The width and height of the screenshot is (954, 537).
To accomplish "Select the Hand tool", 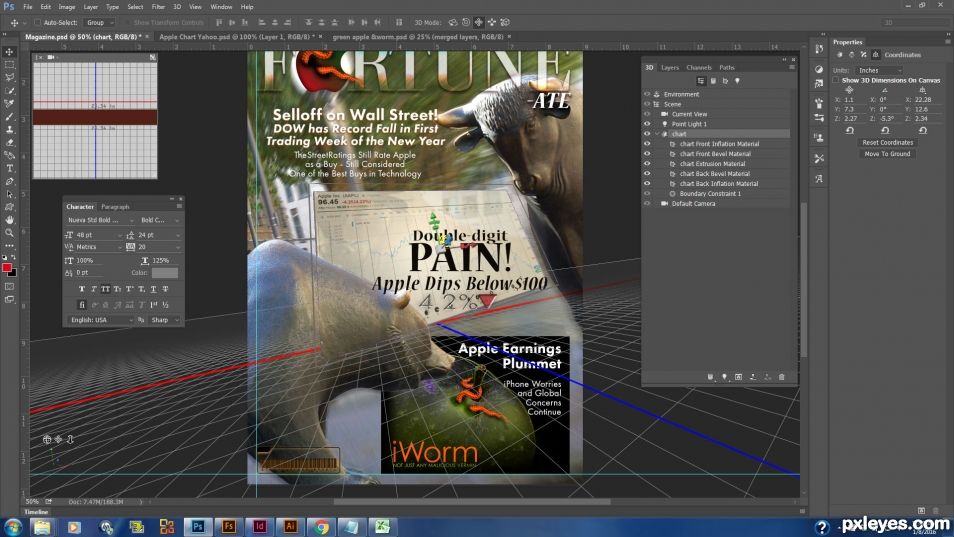I will coord(9,220).
